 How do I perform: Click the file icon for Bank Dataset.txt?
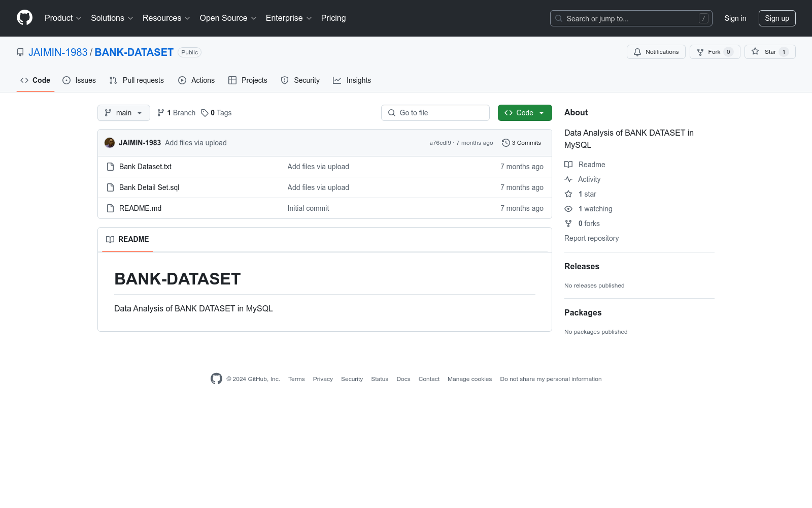pyautogui.click(x=110, y=167)
